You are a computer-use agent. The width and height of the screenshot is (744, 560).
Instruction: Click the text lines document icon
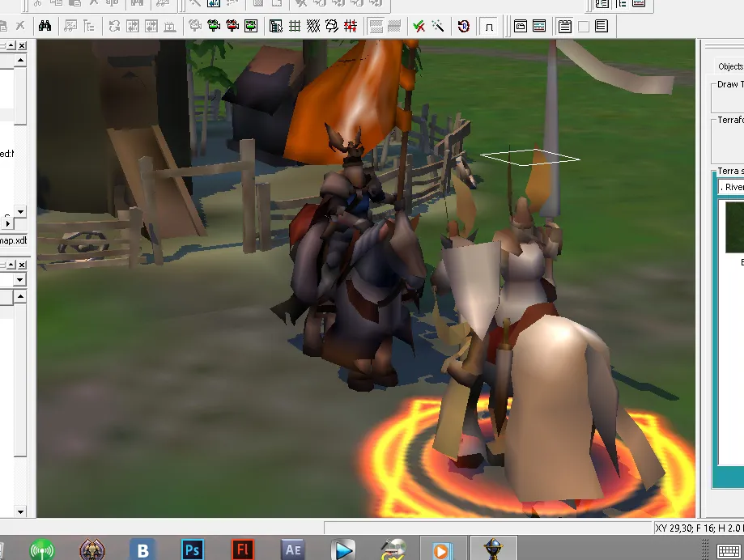[x=602, y=26]
